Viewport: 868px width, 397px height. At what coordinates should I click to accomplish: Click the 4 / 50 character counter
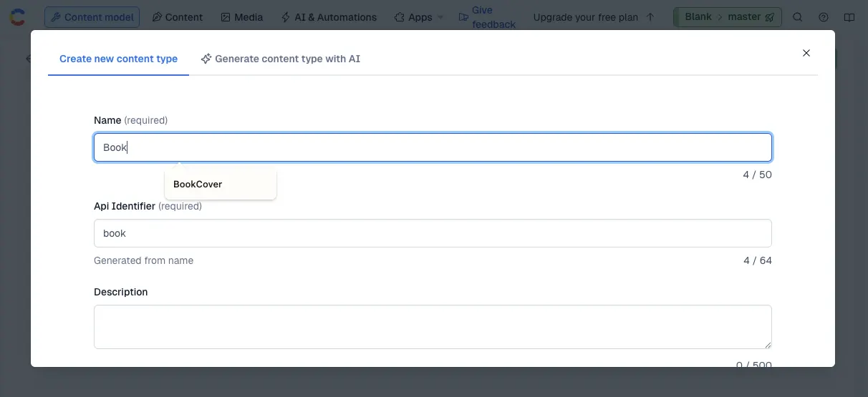[x=757, y=175]
